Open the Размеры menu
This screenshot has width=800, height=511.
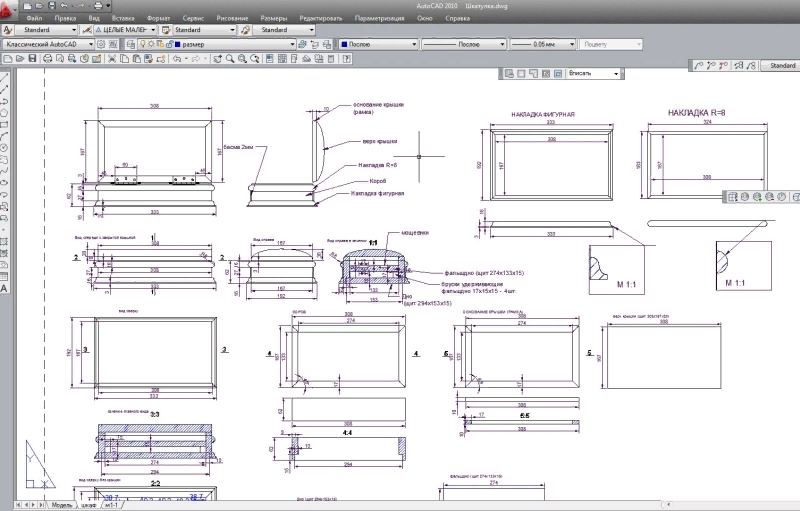click(273, 18)
